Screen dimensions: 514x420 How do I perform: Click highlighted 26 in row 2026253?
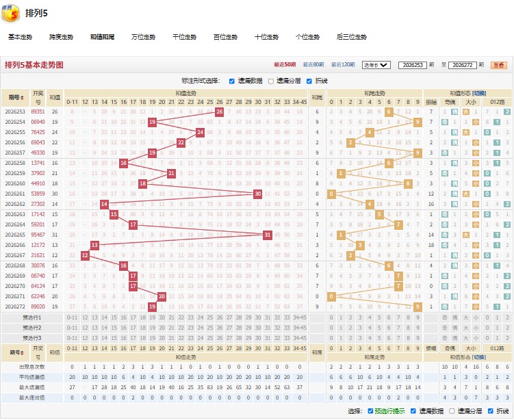[220, 111]
